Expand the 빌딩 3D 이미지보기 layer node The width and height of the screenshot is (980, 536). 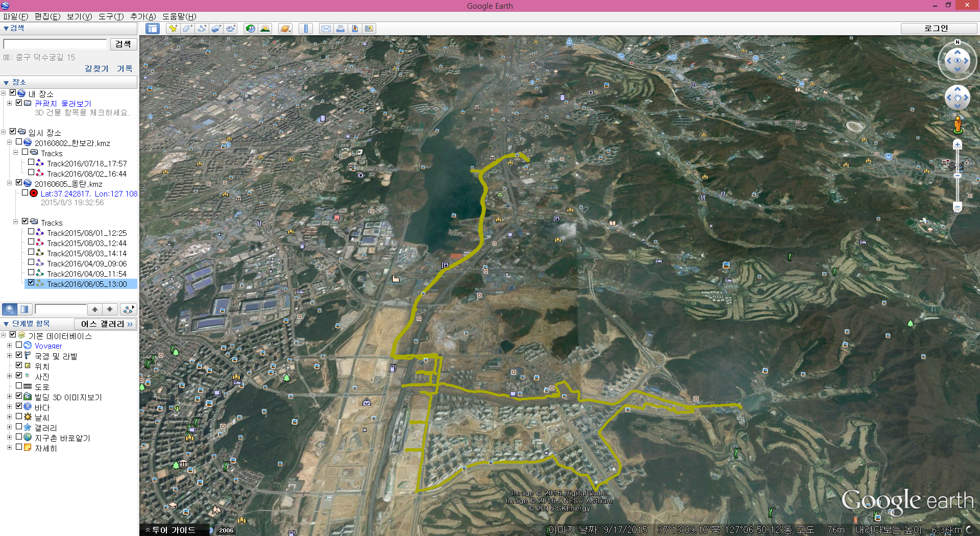click(x=9, y=397)
